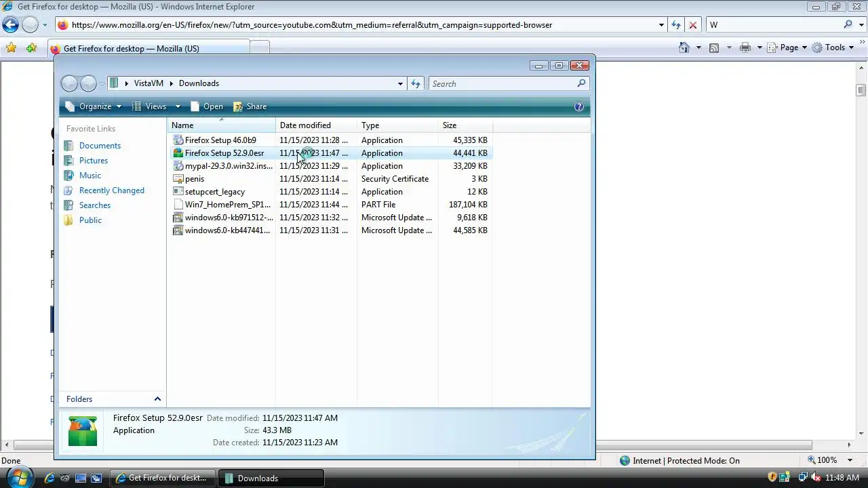The width and height of the screenshot is (868, 488).
Task: Click Explorer address bar refresh icon
Action: (x=416, y=83)
